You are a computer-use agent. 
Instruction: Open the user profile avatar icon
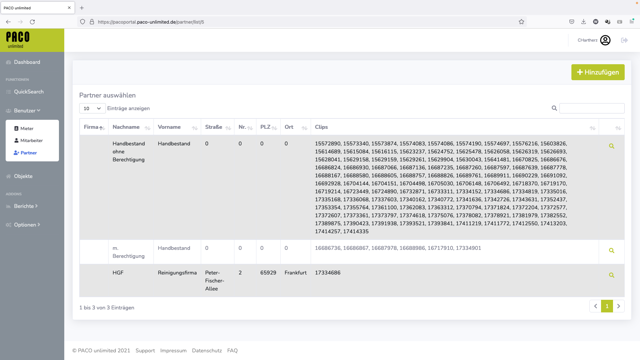[605, 40]
